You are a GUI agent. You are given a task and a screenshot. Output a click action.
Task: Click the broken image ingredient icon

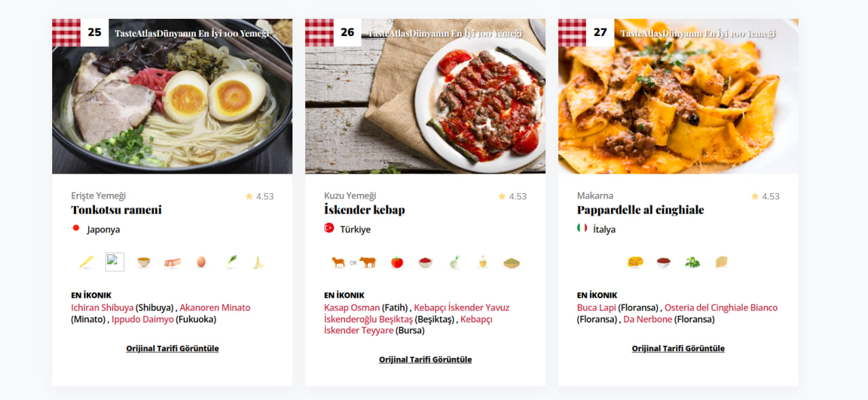[115, 262]
